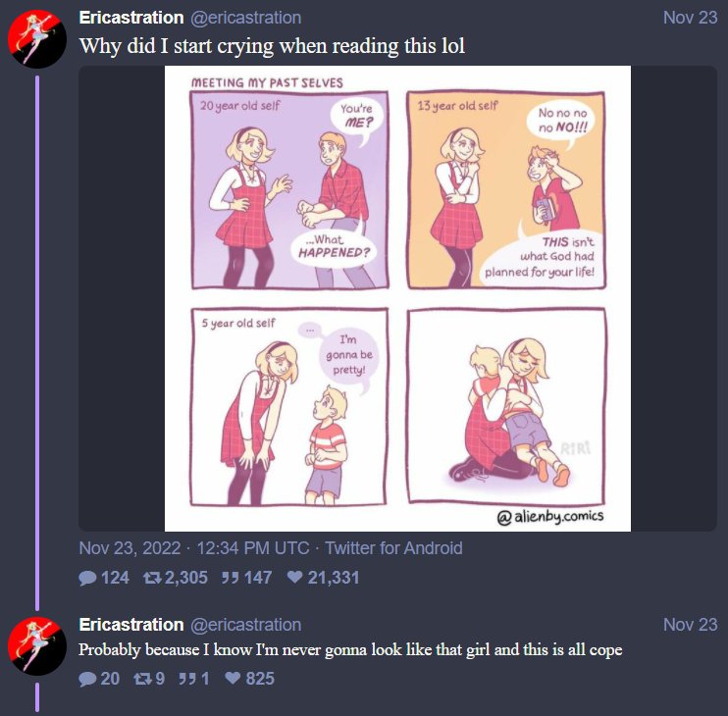The width and height of the screenshot is (728, 716).
Task: Enlarge the Meeting My Past Selves comic image
Action: pyautogui.click(x=398, y=298)
